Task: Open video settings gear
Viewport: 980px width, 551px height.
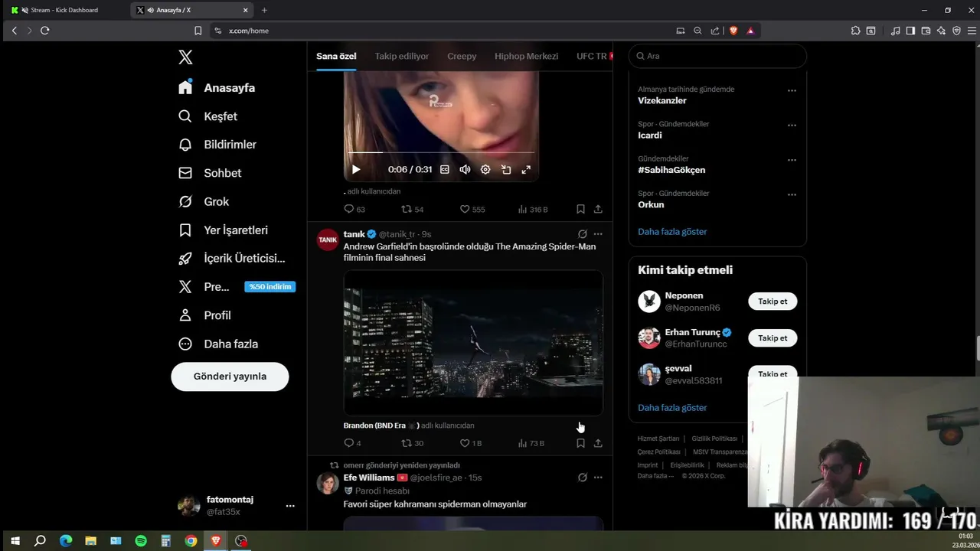Action: tap(485, 169)
